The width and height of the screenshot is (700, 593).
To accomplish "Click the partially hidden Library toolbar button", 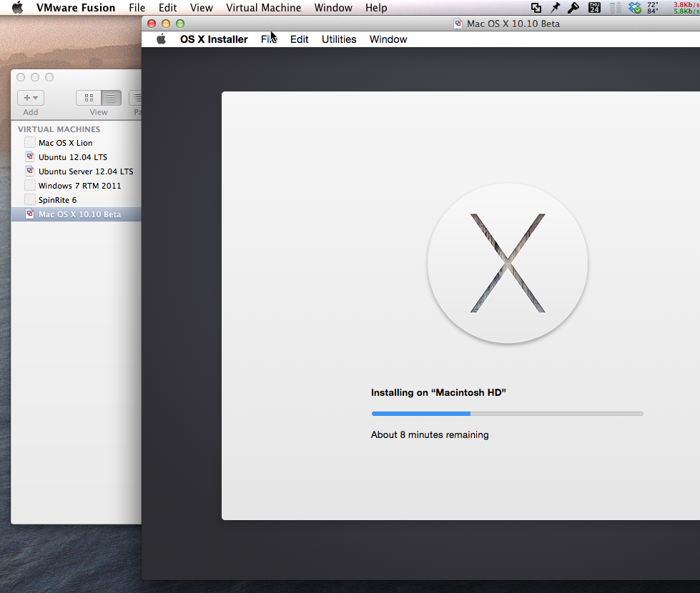I will (x=136, y=98).
